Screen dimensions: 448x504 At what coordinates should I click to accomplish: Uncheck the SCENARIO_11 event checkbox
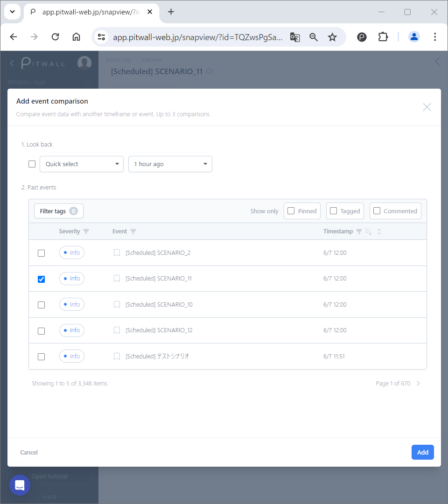point(41,279)
